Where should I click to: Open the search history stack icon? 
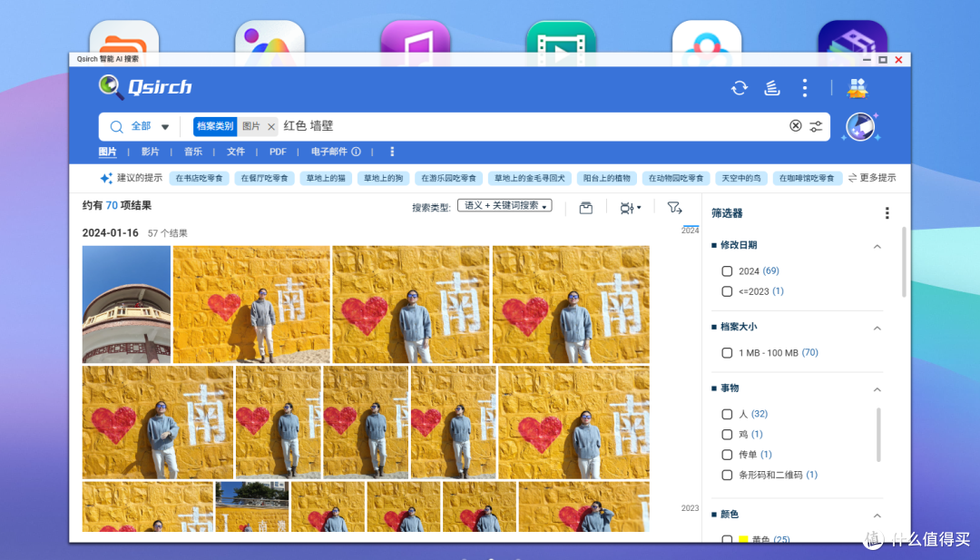click(772, 88)
